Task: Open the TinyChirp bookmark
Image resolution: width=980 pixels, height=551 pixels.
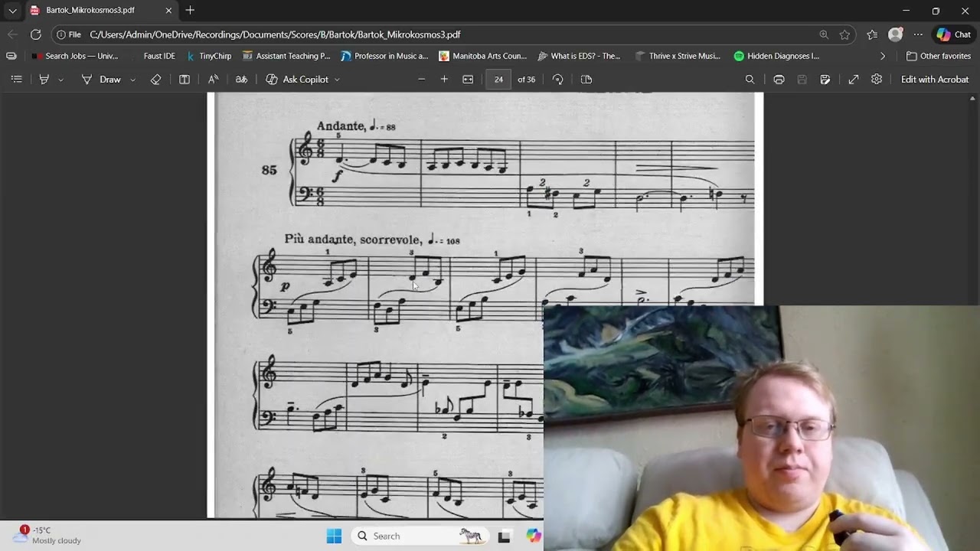Action: pos(208,56)
